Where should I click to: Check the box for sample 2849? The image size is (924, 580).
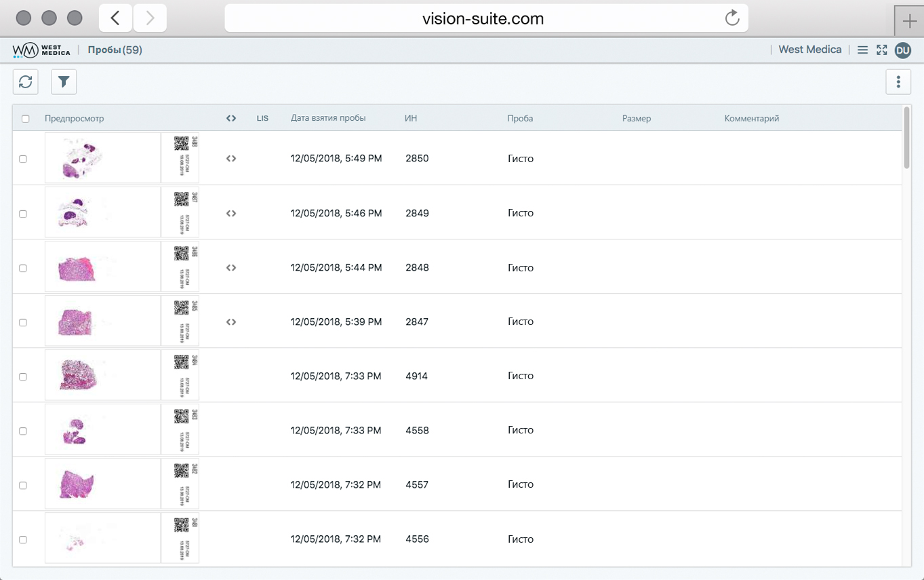[23, 214]
